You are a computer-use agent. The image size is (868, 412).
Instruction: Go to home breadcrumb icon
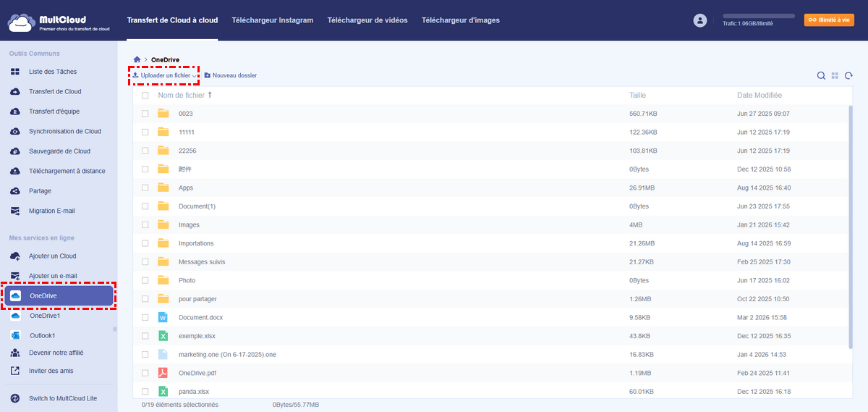click(137, 59)
